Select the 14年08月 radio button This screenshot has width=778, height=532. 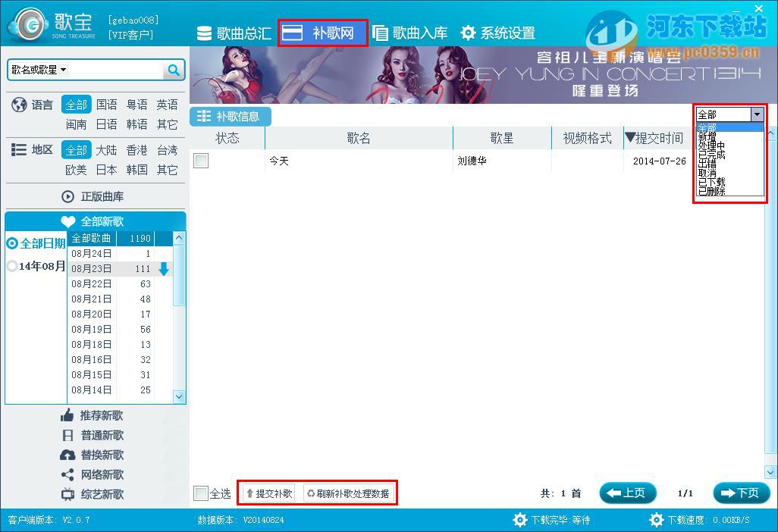coord(11,266)
